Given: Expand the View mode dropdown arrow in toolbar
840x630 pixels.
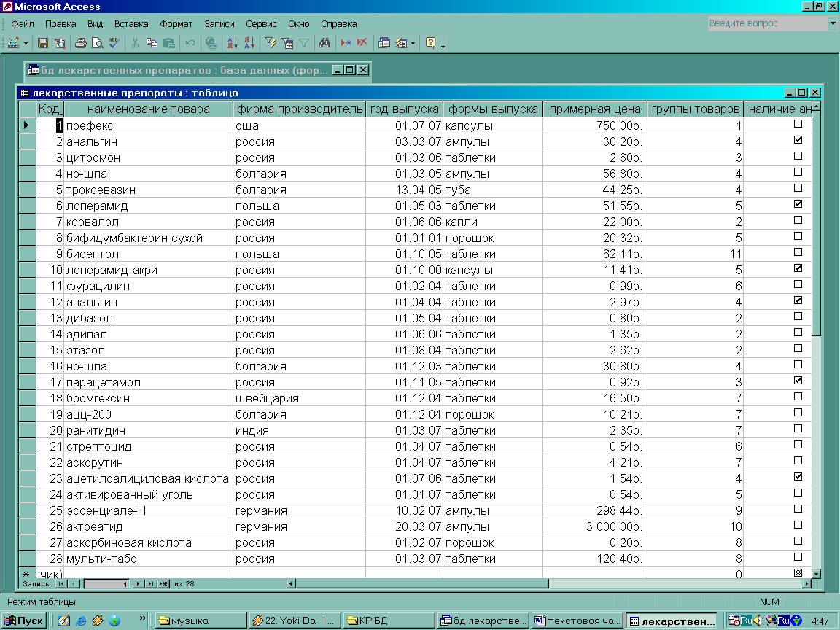Looking at the screenshot, I should (26, 43).
